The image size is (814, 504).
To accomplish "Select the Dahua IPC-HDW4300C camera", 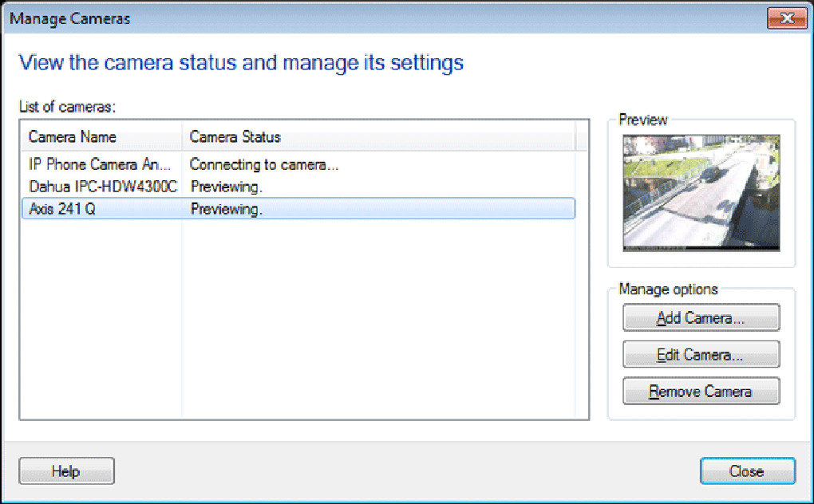I will 102,187.
